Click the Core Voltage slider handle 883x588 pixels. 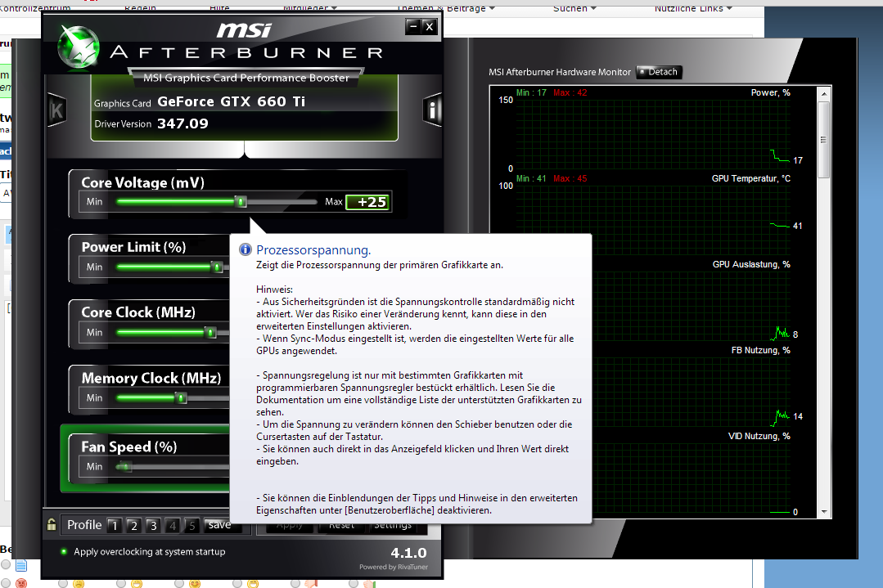click(241, 201)
